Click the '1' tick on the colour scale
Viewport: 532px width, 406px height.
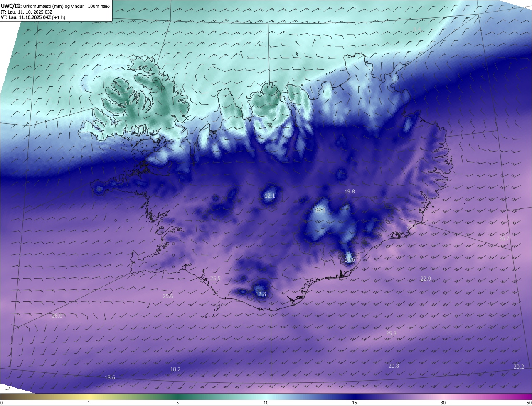pyautogui.click(x=89, y=403)
